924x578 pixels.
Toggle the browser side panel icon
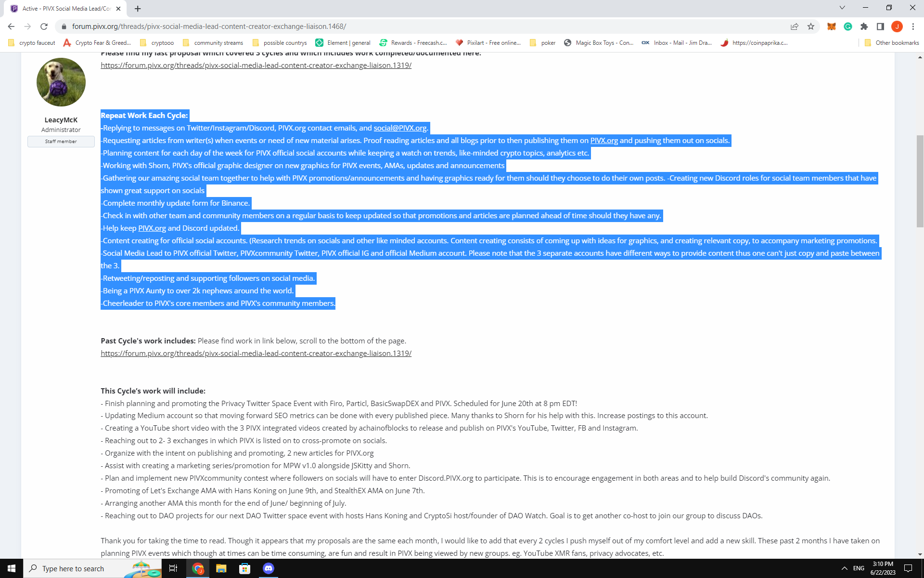click(880, 26)
